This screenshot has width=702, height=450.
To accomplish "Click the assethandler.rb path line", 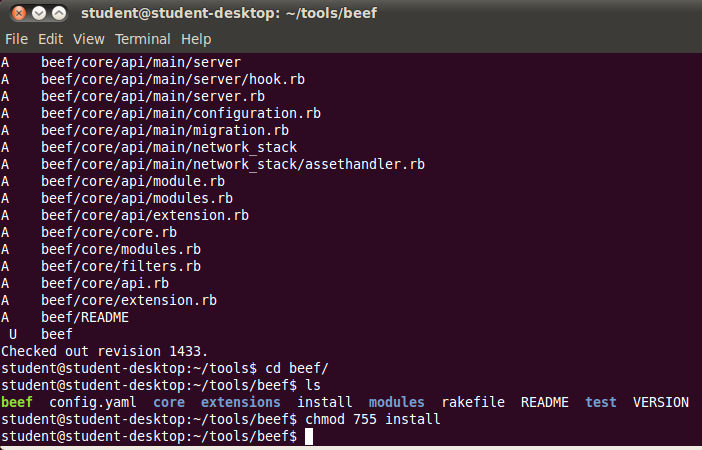I will pos(213,164).
